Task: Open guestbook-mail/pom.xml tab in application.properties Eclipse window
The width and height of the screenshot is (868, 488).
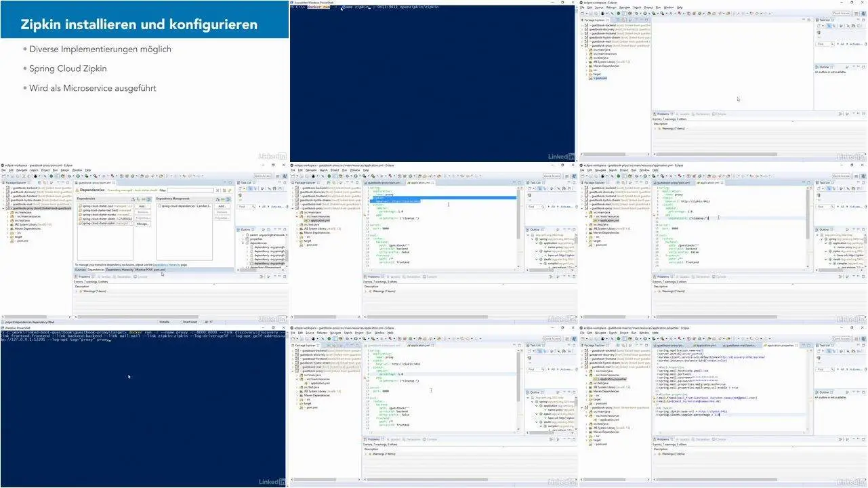Action: coord(739,346)
